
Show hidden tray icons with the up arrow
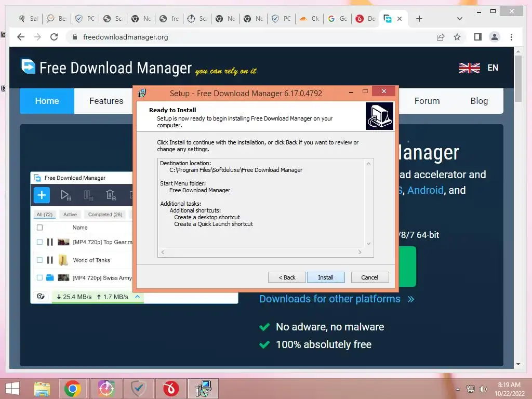458,389
